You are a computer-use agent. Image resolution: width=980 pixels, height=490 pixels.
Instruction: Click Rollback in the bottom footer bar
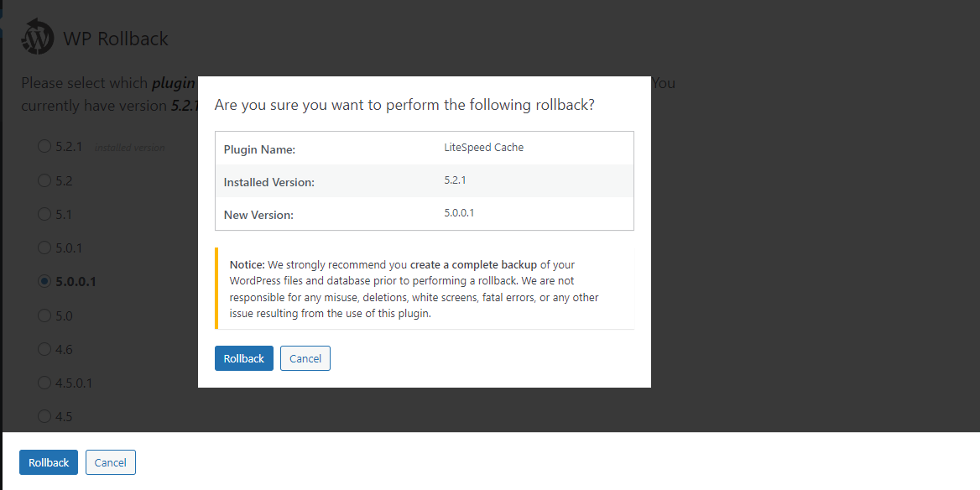click(49, 462)
